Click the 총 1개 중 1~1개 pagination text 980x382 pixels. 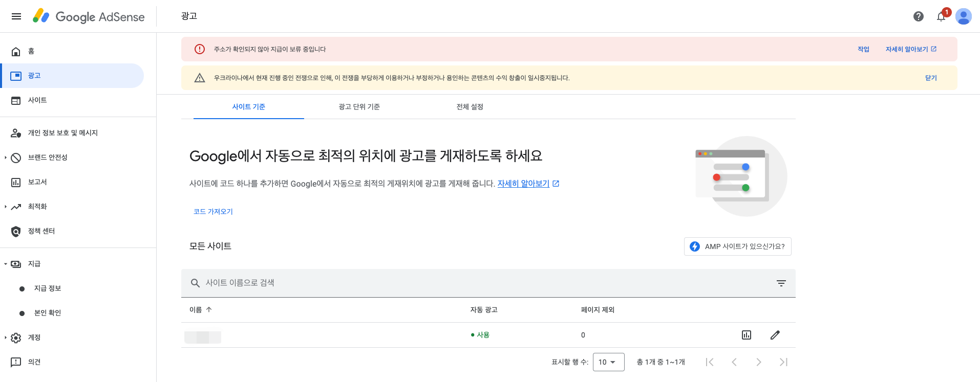coord(661,362)
